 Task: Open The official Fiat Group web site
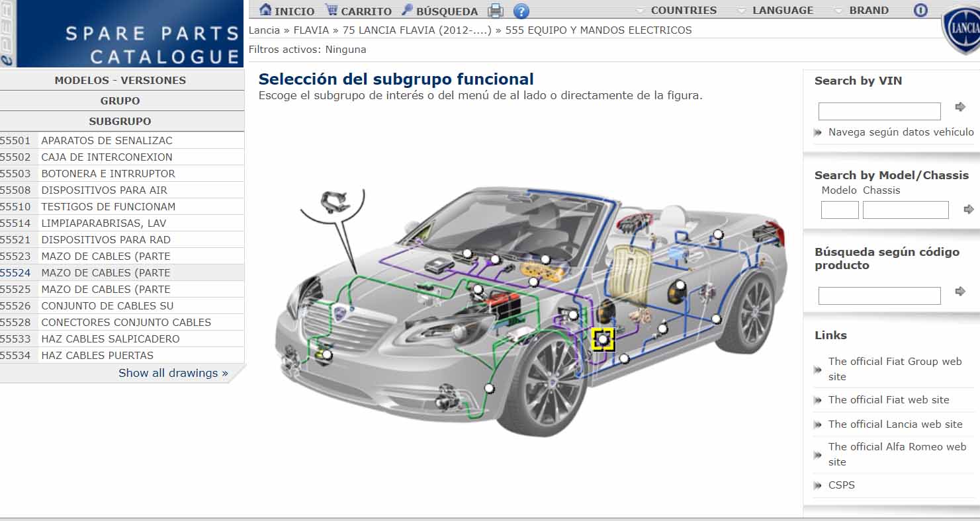[895, 369]
